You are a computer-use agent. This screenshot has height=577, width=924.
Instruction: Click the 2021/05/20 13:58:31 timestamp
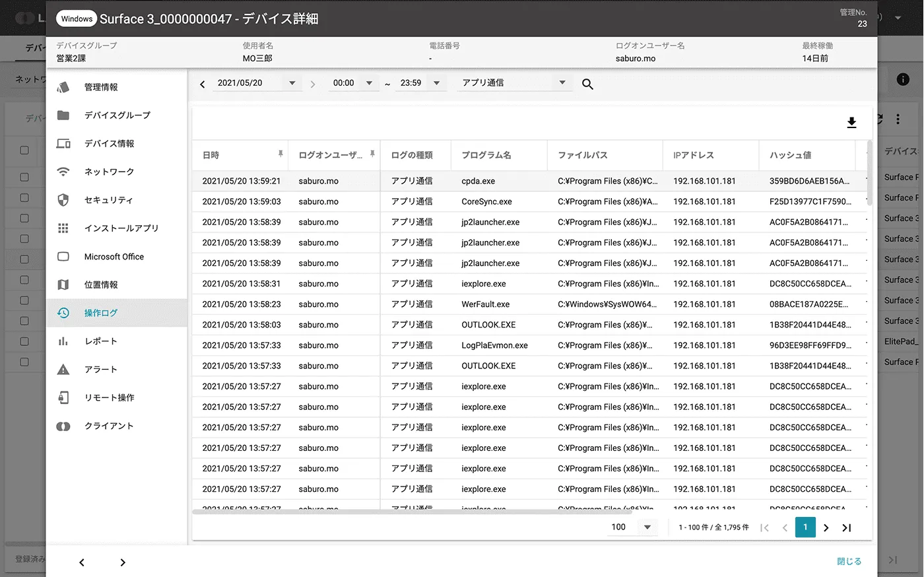242,284
